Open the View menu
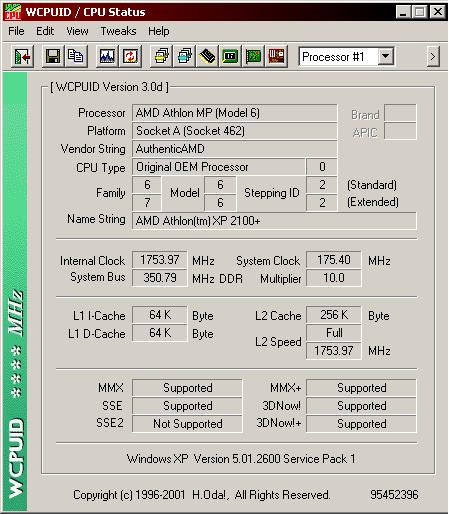The image size is (449, 514). coord(77,31)
